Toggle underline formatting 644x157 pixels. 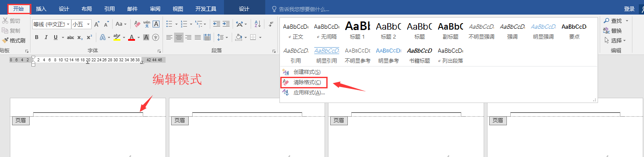pyautogui.click(x=55, y=37)
